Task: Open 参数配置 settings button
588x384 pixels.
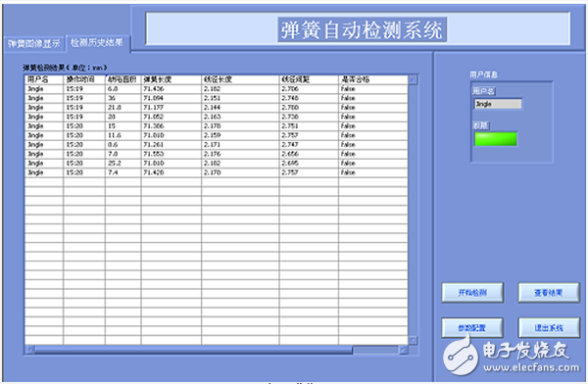Action: 472,328
